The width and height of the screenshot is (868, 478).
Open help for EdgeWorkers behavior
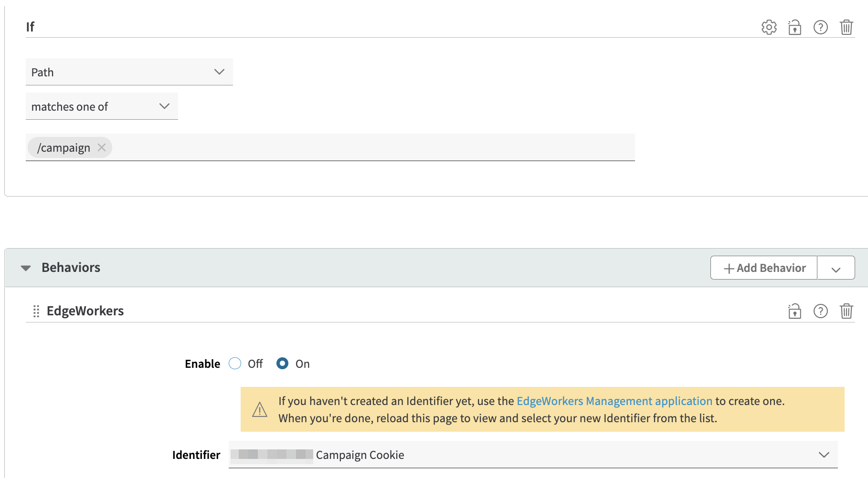(820, 311)
